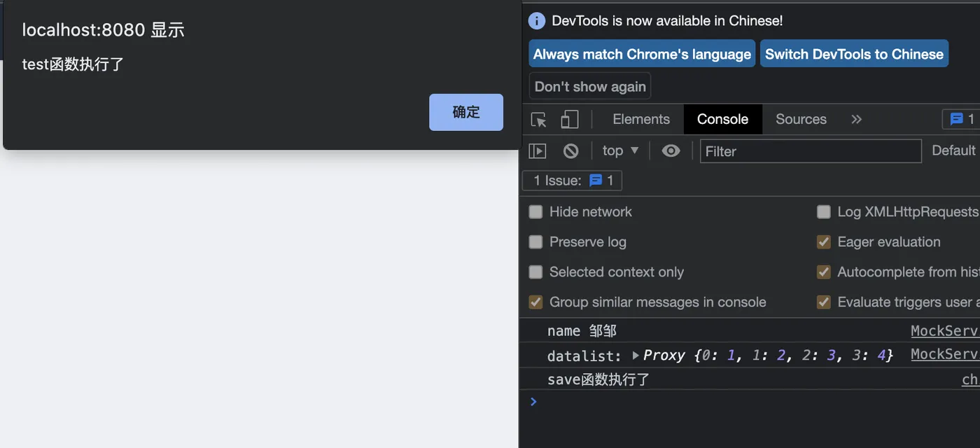Click the live expression eye icon
This screenshot has width=980, height=448.
click(x=671, y=150)
